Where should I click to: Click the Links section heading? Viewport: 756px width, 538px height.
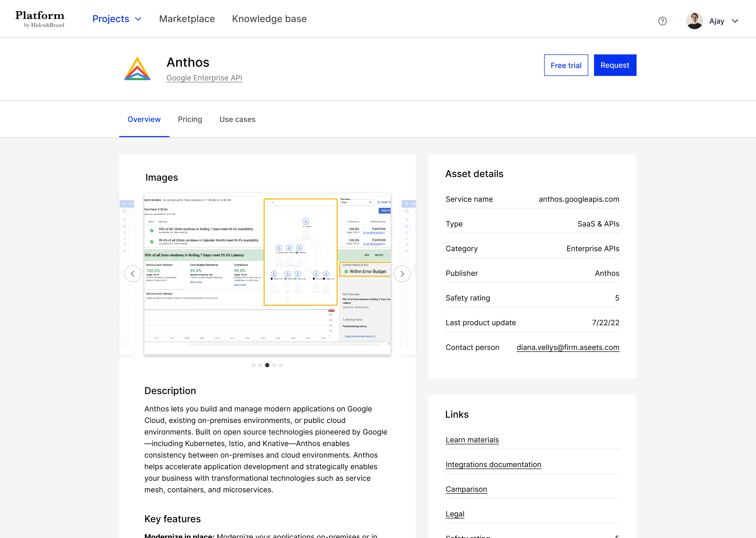tap(457, 414)
